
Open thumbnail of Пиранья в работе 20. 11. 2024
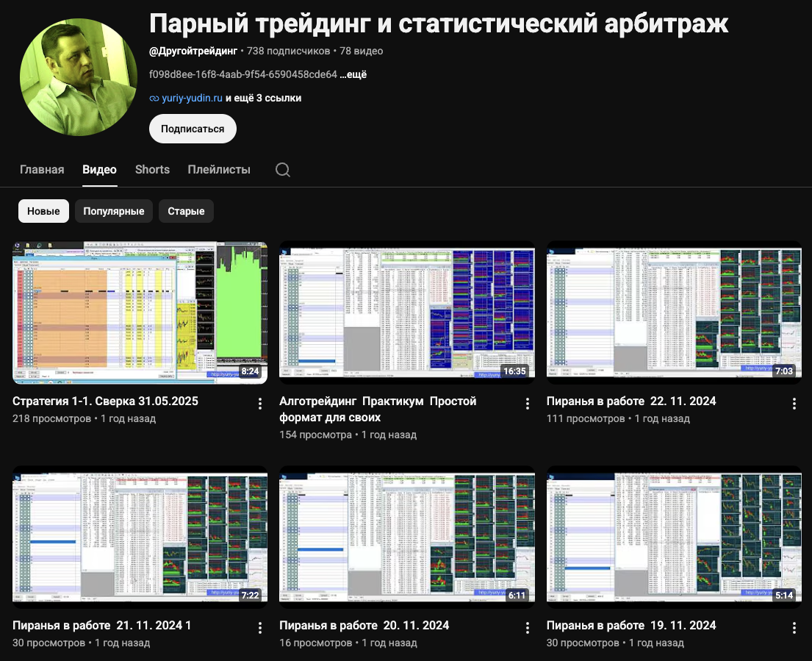(407, 537)
